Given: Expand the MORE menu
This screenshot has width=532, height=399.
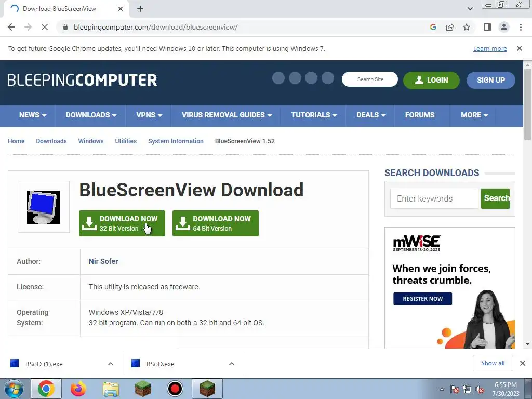Looking at the screenshot, I should (474, 115).
